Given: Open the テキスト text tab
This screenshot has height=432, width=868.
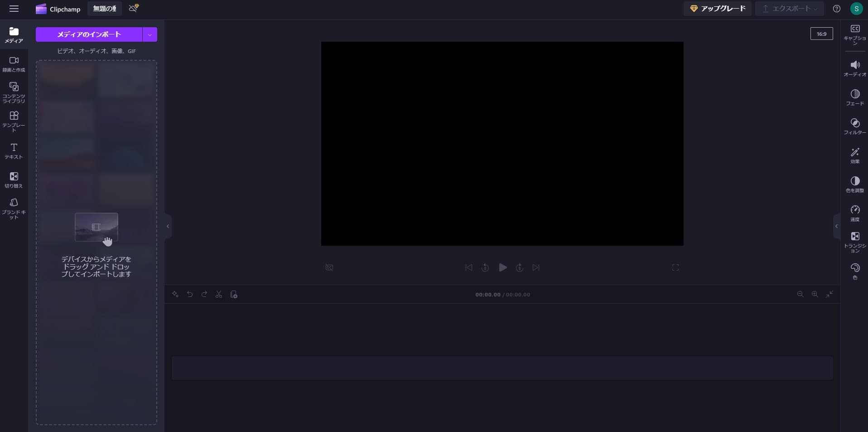Looking at the screenshot, I should coord(14,151).
